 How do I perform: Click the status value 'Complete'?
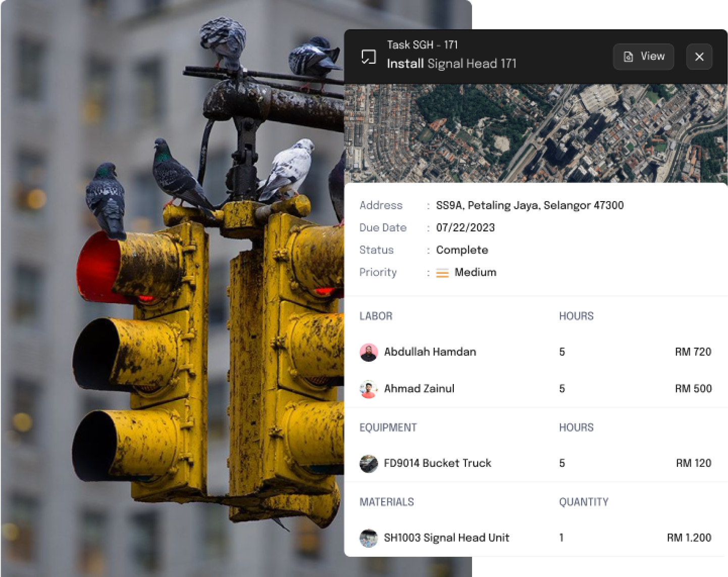[462, 250]
